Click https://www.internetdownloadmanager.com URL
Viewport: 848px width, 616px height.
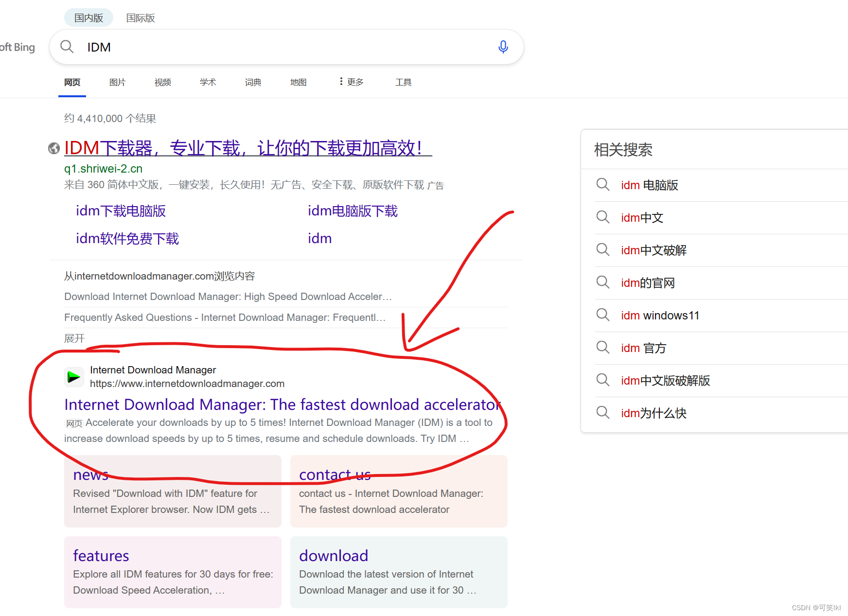[x=187, y=384]
